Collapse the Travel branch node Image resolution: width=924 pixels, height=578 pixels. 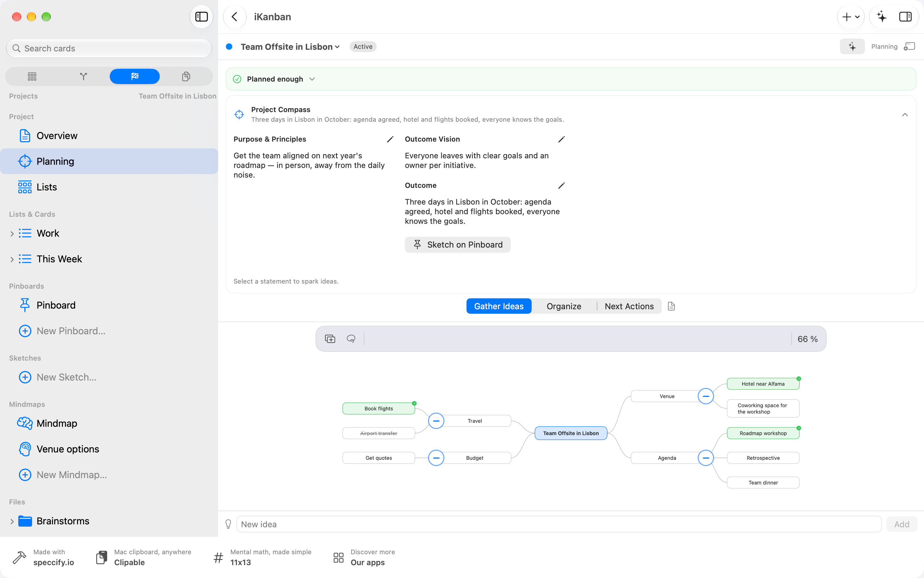436,421
